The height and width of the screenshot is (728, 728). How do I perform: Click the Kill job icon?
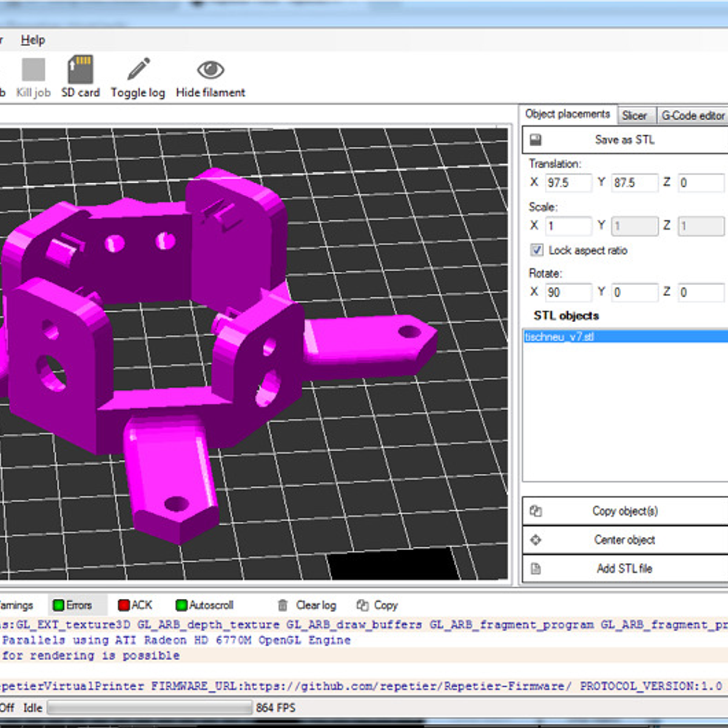click(x=33, y=69)
